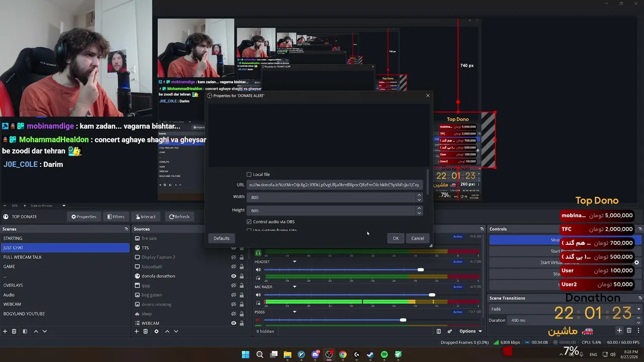Hide the donofa donathon source

[x=233, y=276]
